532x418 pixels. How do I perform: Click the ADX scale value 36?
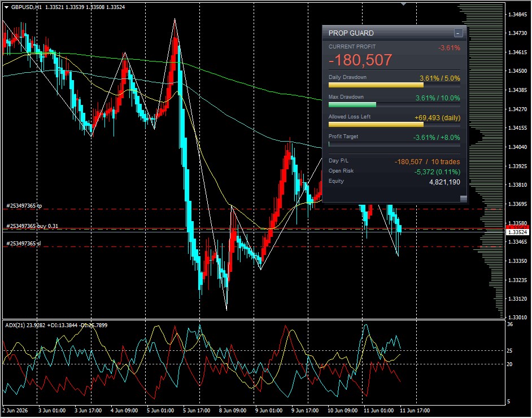point(510,324)
